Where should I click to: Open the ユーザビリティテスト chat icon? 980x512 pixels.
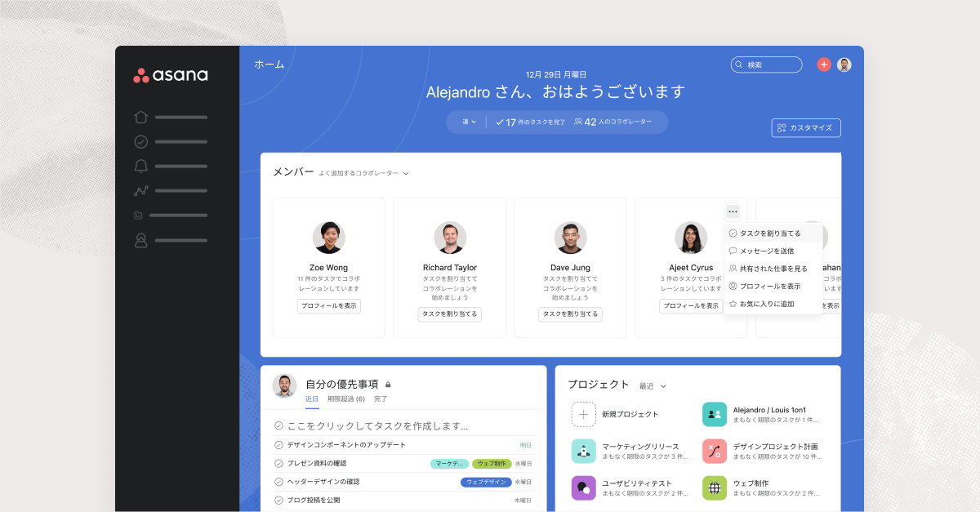583,488
